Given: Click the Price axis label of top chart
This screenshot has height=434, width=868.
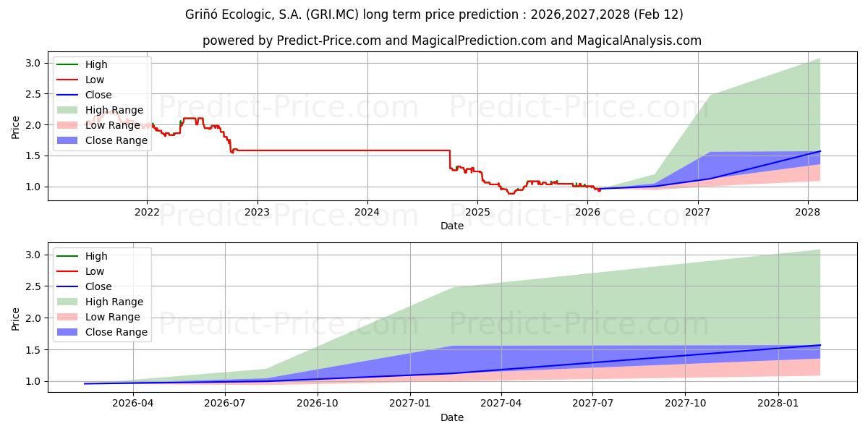Looking at the screenshot, I should tap(16, 127).
